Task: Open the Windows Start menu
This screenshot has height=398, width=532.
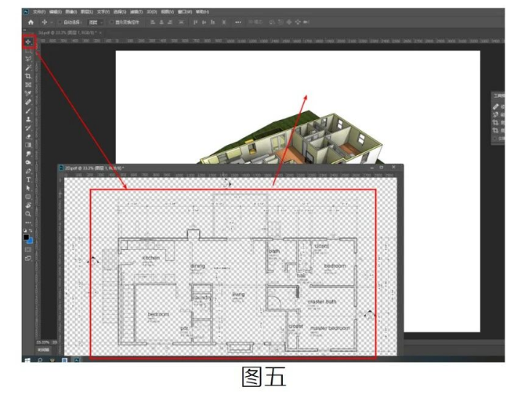Action: pyautogui.click(x=27, y=360)
